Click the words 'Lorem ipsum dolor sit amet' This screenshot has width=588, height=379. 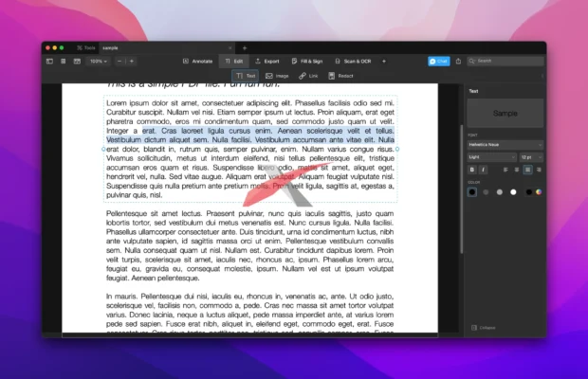tap(147, 103)
